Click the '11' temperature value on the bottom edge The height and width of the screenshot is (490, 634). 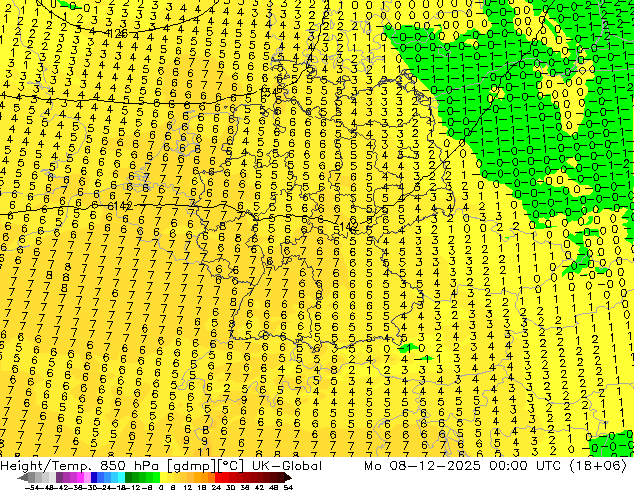point(205,452)
